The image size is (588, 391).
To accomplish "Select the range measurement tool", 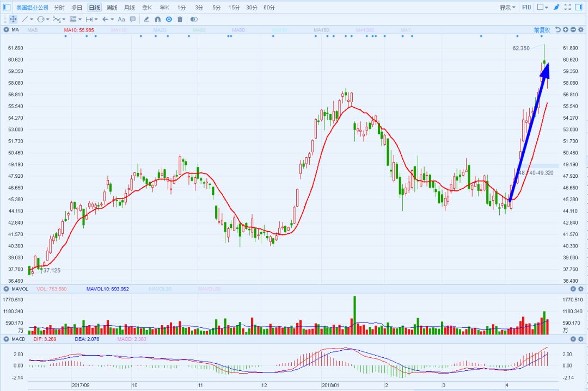I will click(x=89, y=19).
